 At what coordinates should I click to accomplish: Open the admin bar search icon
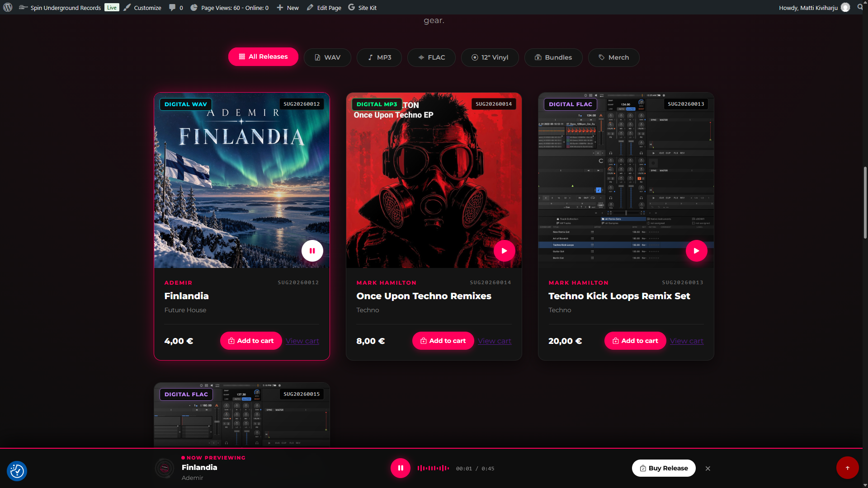click(860, 7)
